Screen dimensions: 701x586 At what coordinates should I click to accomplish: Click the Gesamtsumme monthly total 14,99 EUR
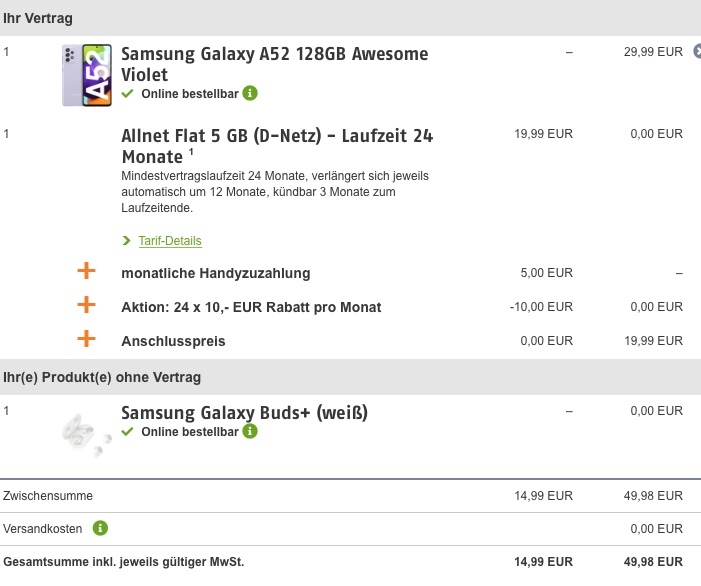pyautogui.click(x=543, y=562)
